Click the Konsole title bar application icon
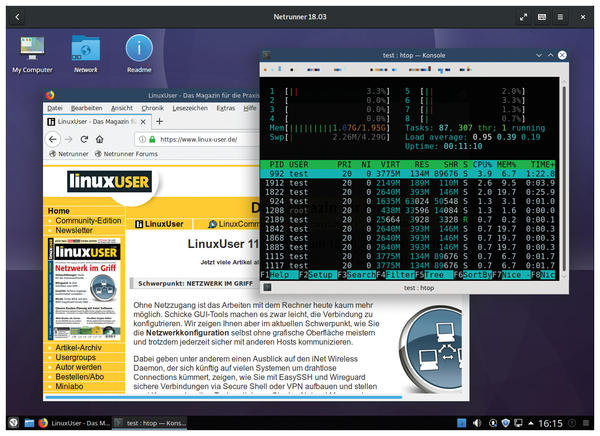 pyautogui.click(x=267, y=55)
